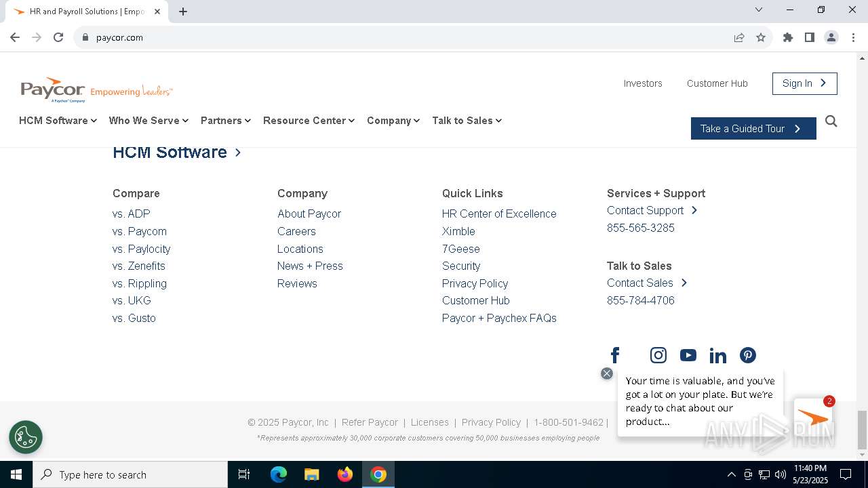Reload the page

click(58, 37)
